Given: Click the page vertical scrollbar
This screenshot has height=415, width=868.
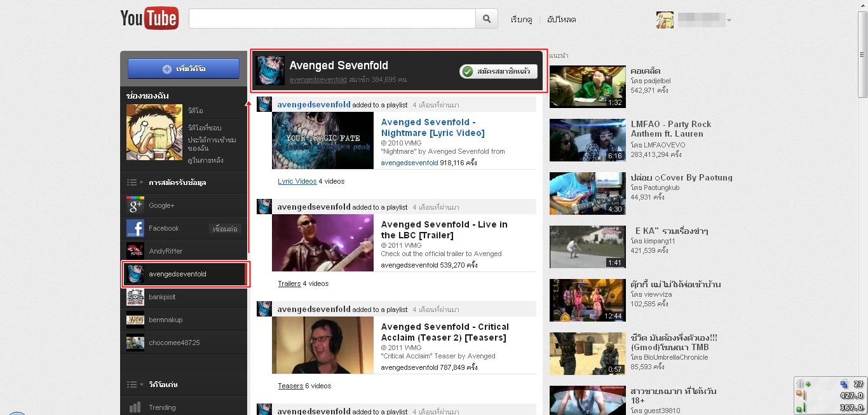Looking at the screenshot, I should [x=862, y=54].
